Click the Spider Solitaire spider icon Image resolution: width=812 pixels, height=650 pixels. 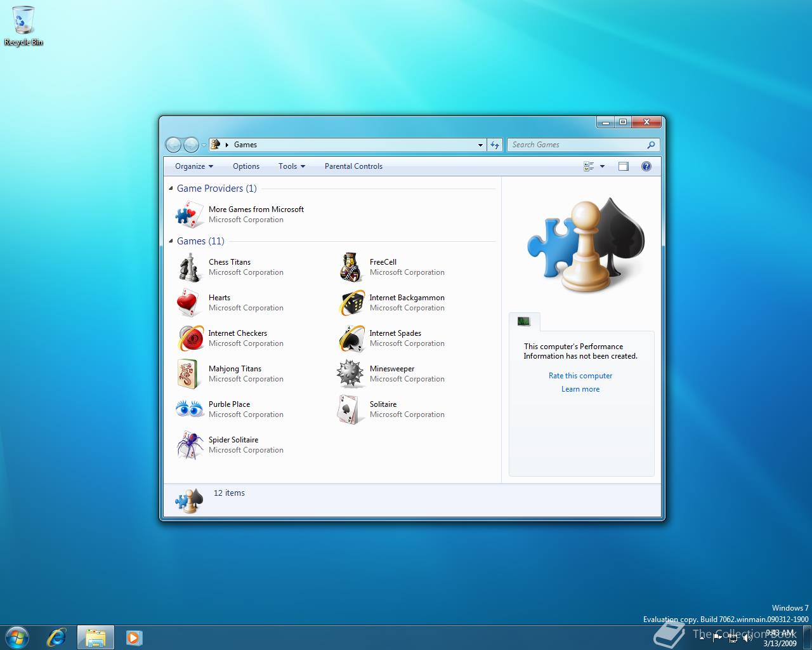189,445
